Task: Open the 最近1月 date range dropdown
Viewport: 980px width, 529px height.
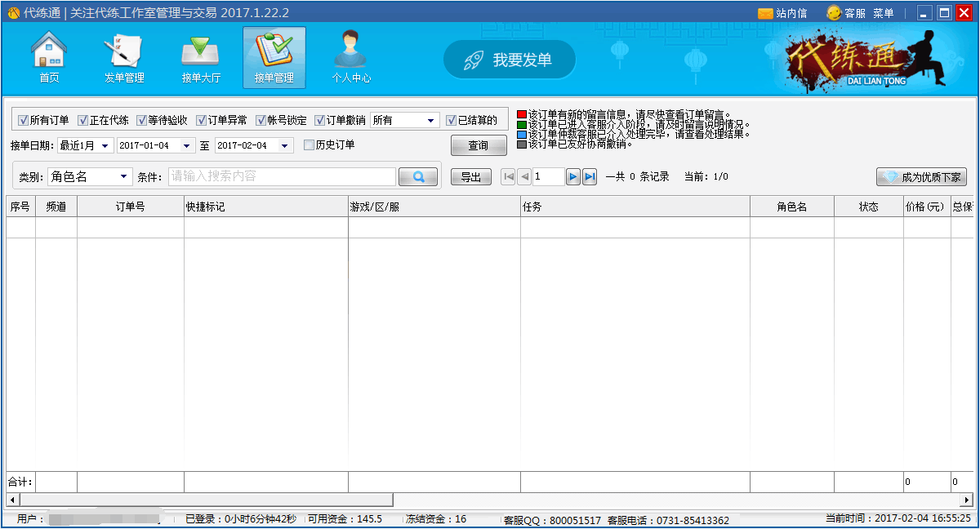Action: (105, 145)
